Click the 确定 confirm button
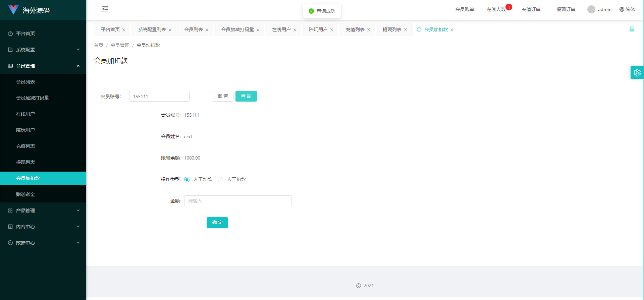The width and height of the screenshot is (644, 300). coord(217,223)
